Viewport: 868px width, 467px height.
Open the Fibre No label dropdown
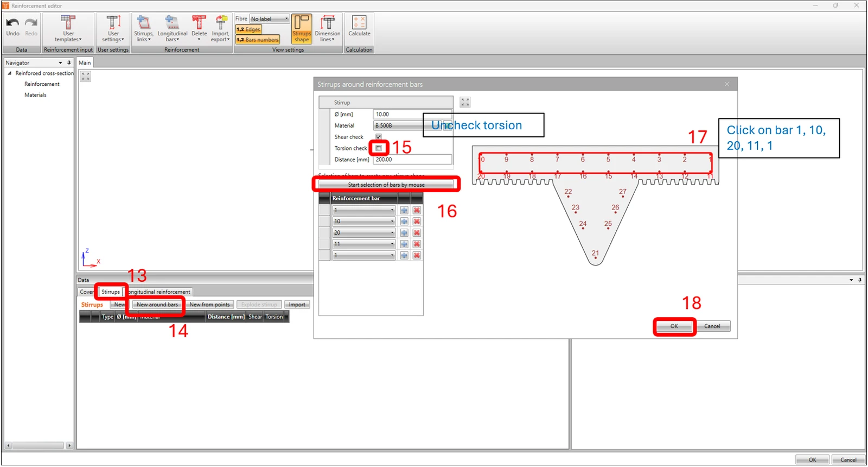coord(270,19)
